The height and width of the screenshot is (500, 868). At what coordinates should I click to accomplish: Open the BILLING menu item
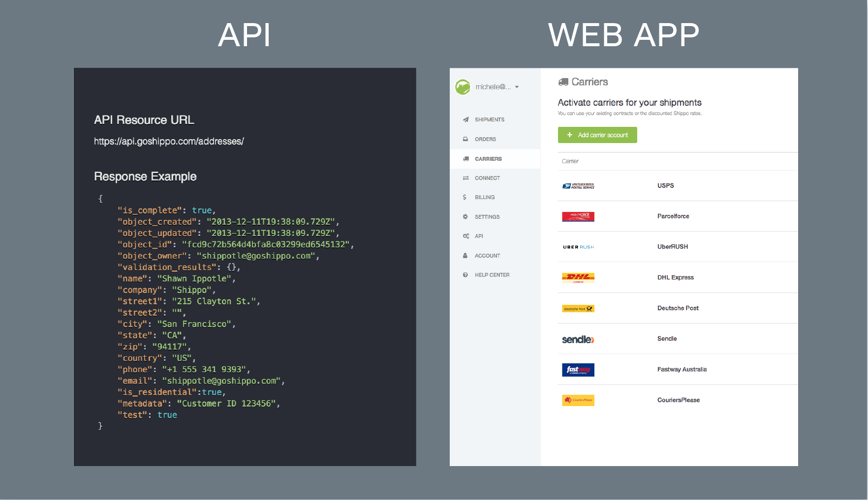[x=485, y=197]
